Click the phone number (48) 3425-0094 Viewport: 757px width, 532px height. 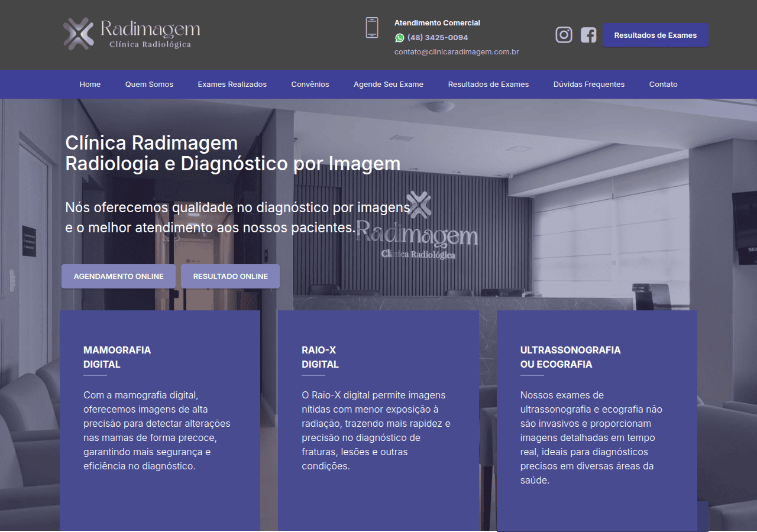tap(438, 38)
